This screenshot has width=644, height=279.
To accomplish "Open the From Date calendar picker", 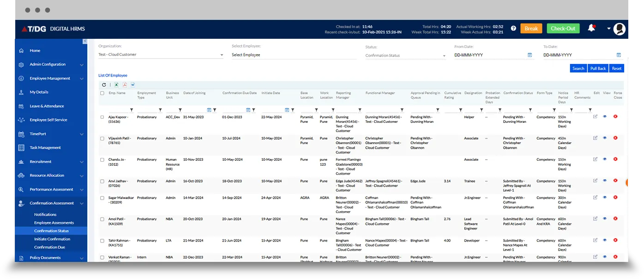I will 530,55.
